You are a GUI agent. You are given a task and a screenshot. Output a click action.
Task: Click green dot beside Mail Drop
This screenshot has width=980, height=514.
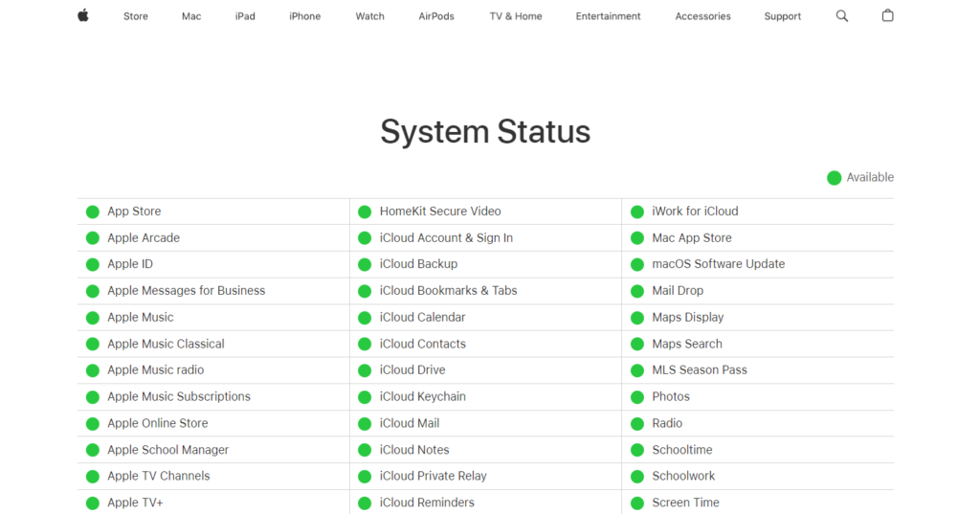(636, 291)
